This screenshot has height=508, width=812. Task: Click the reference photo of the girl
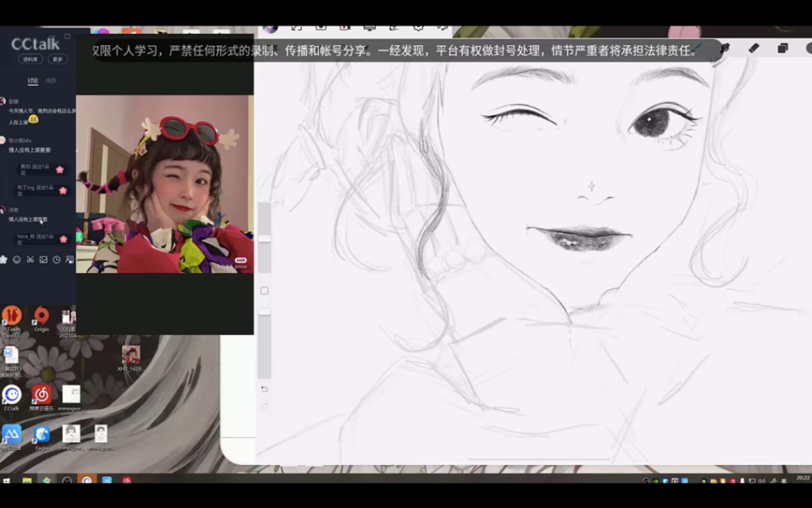[164, 184]
